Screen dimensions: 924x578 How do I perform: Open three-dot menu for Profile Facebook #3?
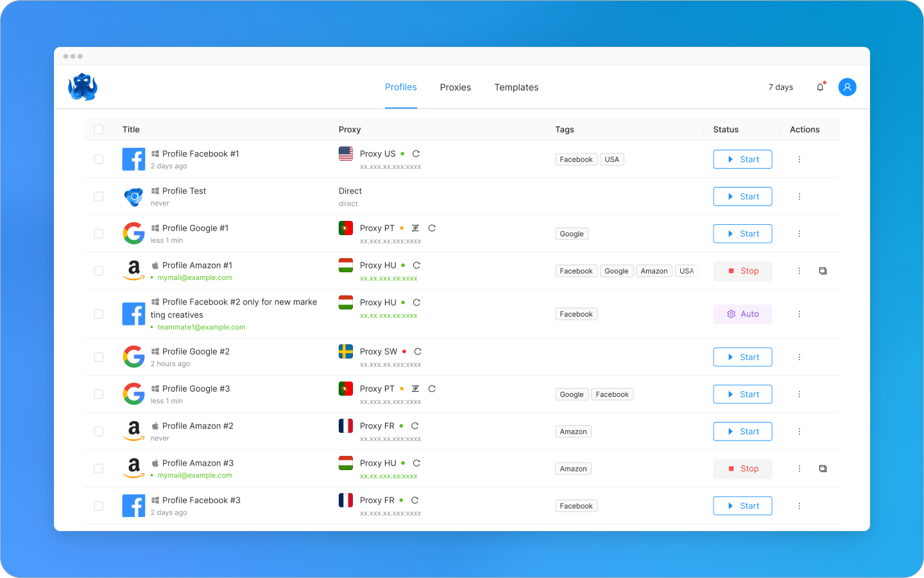point(800,506)
